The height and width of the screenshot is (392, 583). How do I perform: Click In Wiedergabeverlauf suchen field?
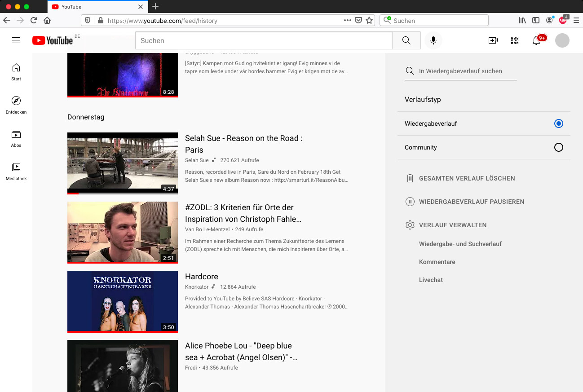[x=461, y=71]
